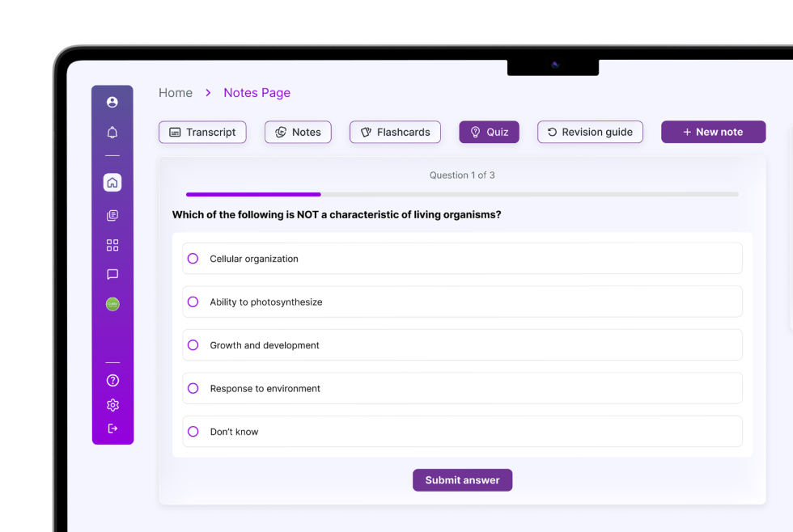Log out using the sidebar exit icon
This screenshot has height=532, width=793.
(112, 429)
